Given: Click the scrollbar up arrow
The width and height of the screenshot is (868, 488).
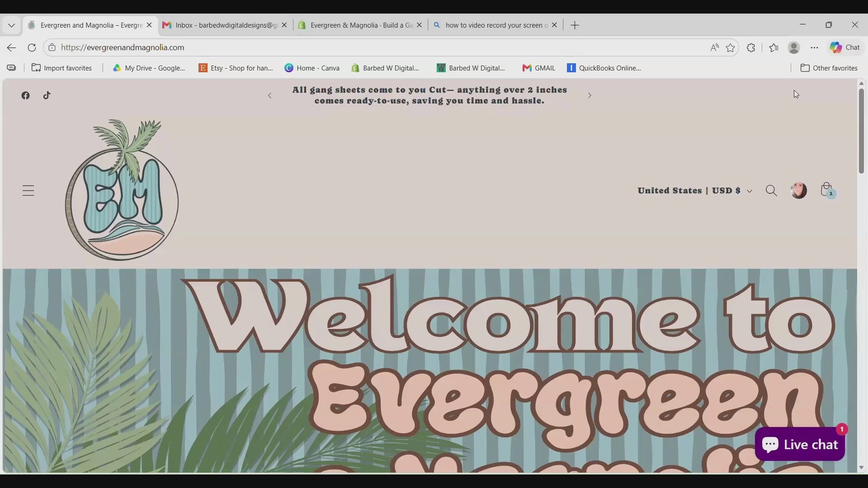Looking at the screenshot, I should [x=861, y=84].
